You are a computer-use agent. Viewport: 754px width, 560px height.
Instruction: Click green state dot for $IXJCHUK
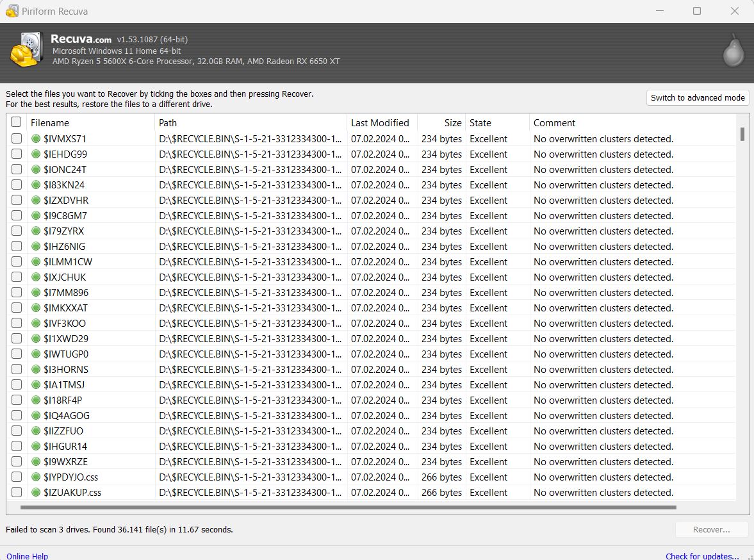click(x=36, y=277)
